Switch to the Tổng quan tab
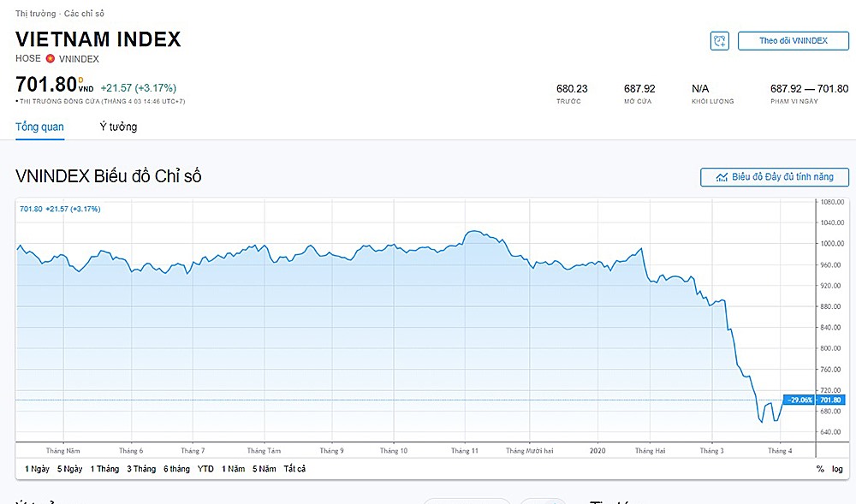856x504 pixels. 40,127
